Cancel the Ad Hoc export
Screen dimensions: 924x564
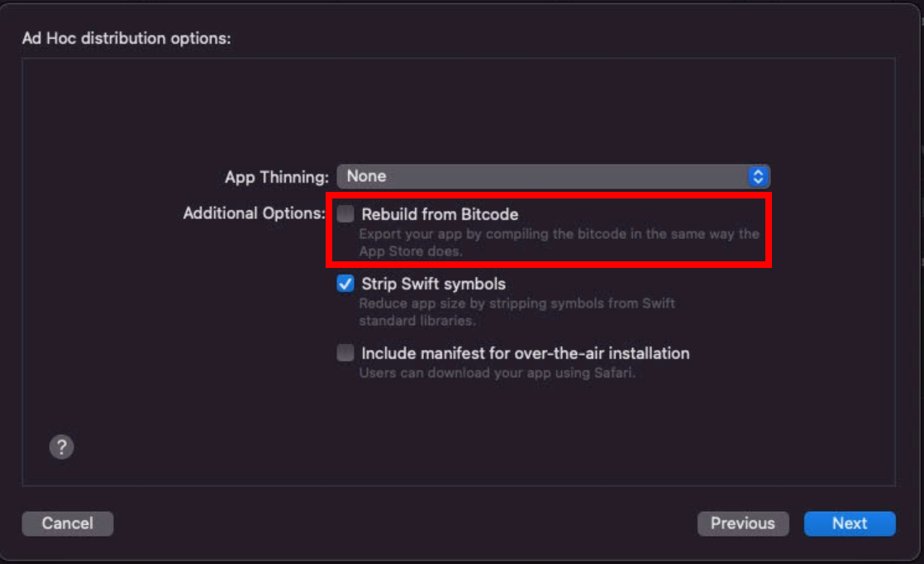click(67, 523)
